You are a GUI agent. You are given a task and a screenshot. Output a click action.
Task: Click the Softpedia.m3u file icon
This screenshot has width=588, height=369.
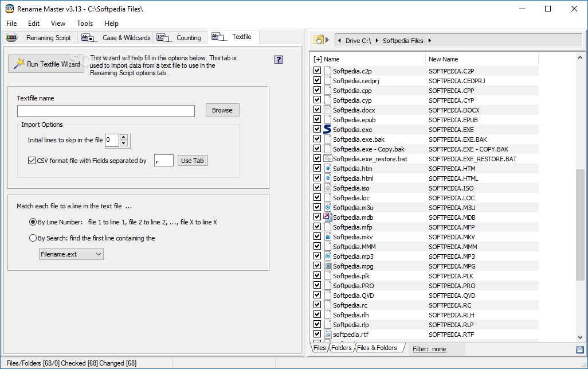tap(327, 207)
